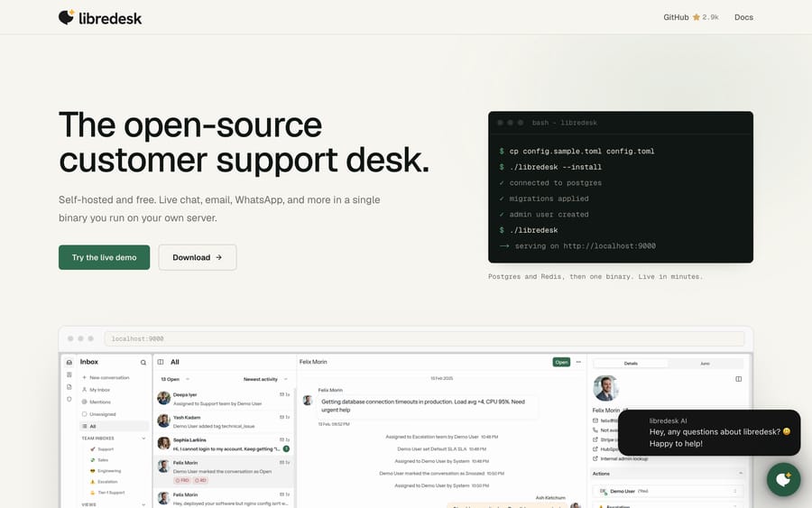Click the http://localhost:9000 terminal text
This screenshot has width=812, height=508.
(610, 246)
